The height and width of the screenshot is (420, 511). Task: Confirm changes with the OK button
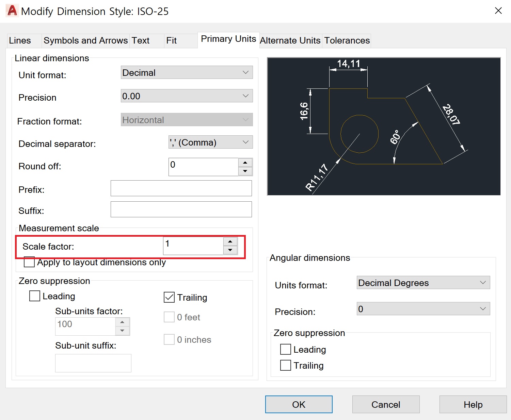299,404
